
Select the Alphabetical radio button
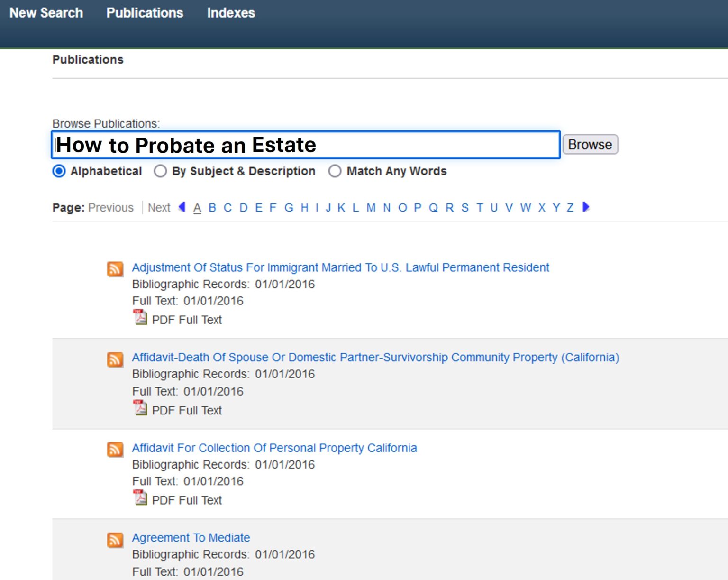click(x=58, y=171)
